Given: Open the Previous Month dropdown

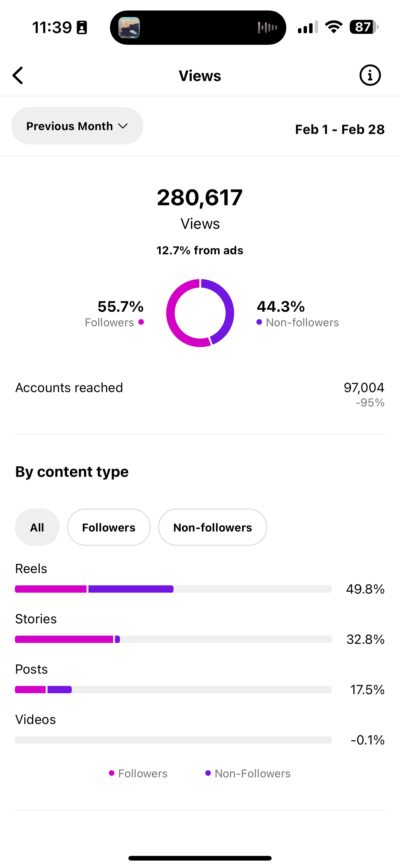Looking at the screenshot, I should click(77, 126).
